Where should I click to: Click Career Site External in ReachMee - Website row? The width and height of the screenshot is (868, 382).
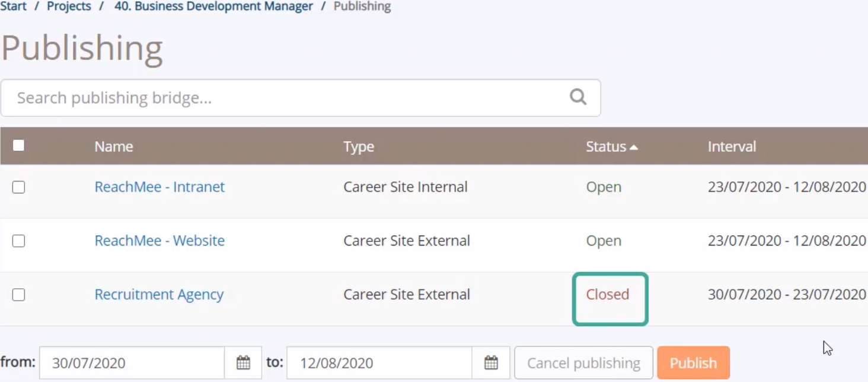(x=407, y=241)
